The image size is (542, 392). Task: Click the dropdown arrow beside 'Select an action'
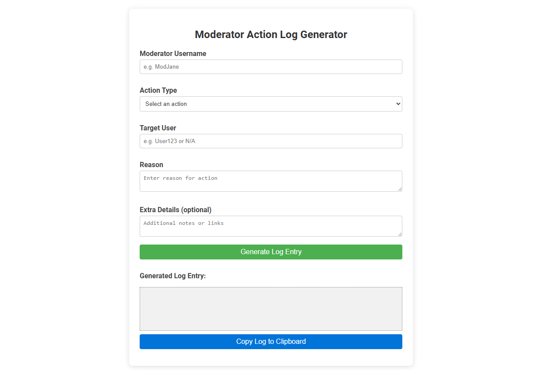396,104
